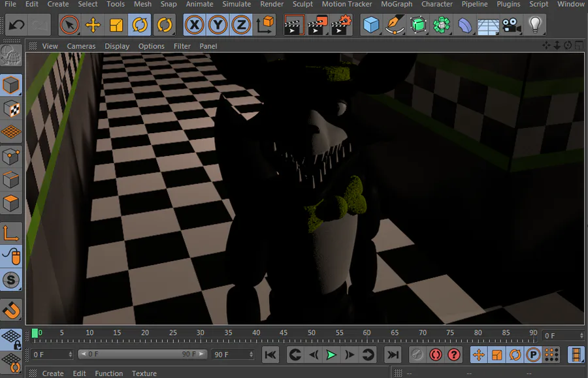This screenshot has width=588, height=378.
Task: Open the green Array modeling objects
Action: [x=442, y=25]
